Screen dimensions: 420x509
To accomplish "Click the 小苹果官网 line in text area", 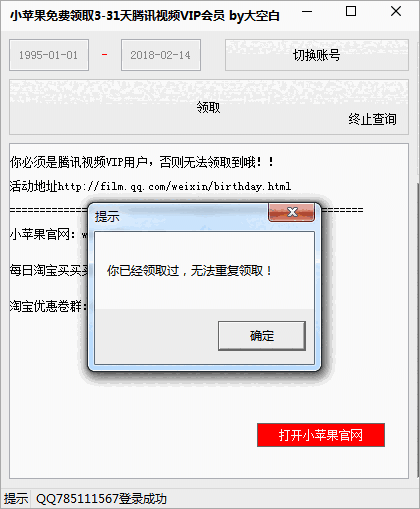I will pos(48,234).
